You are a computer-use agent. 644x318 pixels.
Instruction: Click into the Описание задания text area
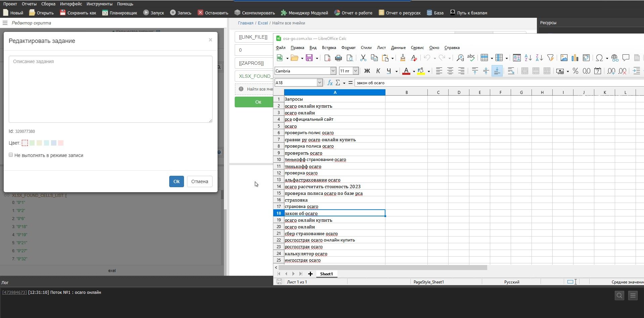click(110, 89)
